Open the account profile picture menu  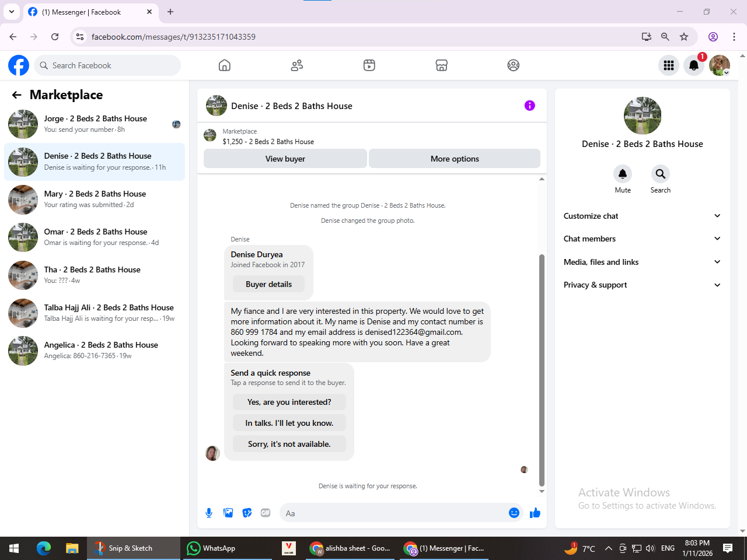click(x=720, y=65)
